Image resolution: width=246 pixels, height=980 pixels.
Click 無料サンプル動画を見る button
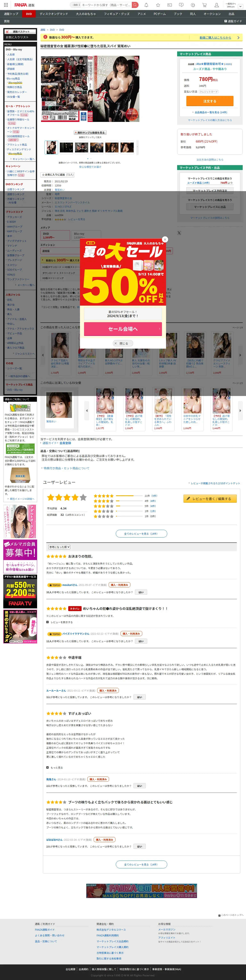[x=90, y=133]
